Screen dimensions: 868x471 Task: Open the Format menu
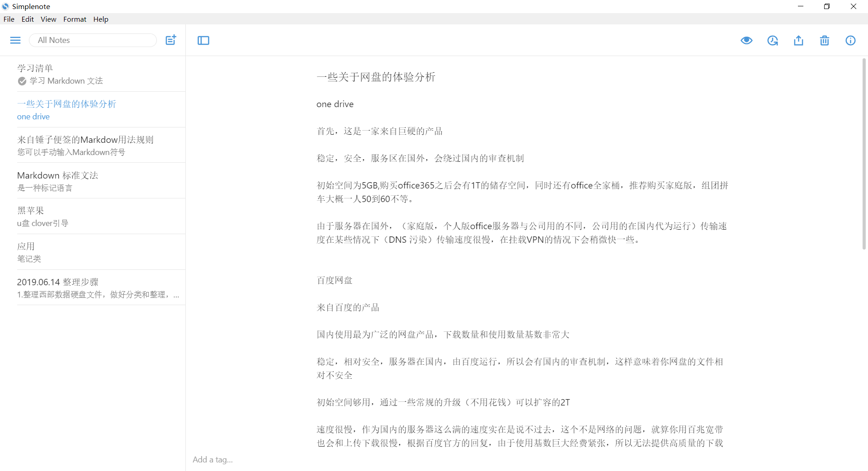point(75,19)
